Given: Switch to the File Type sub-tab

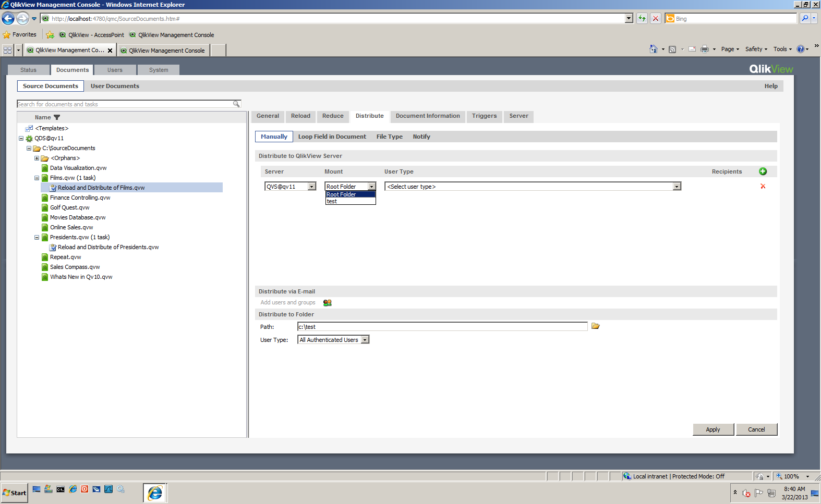Looking at the screenshot, I should coord(390,137).
